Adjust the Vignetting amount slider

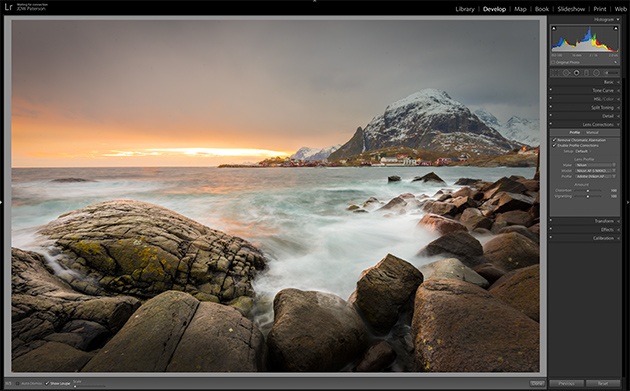[588, 196]
